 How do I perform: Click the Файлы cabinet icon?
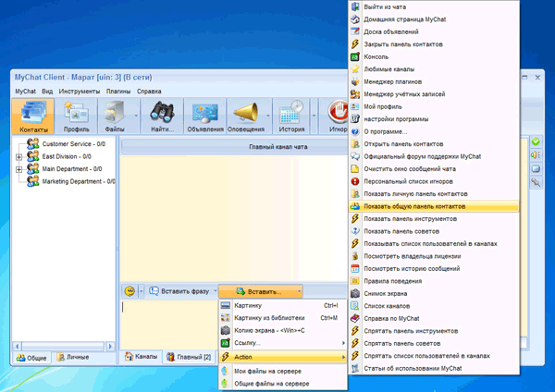coord(115,112)
